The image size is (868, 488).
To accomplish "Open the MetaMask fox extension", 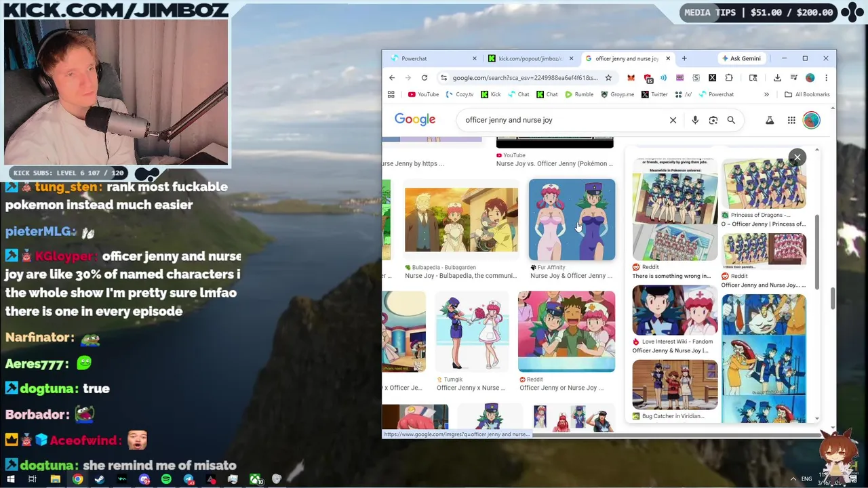I will tap(631, 78).
